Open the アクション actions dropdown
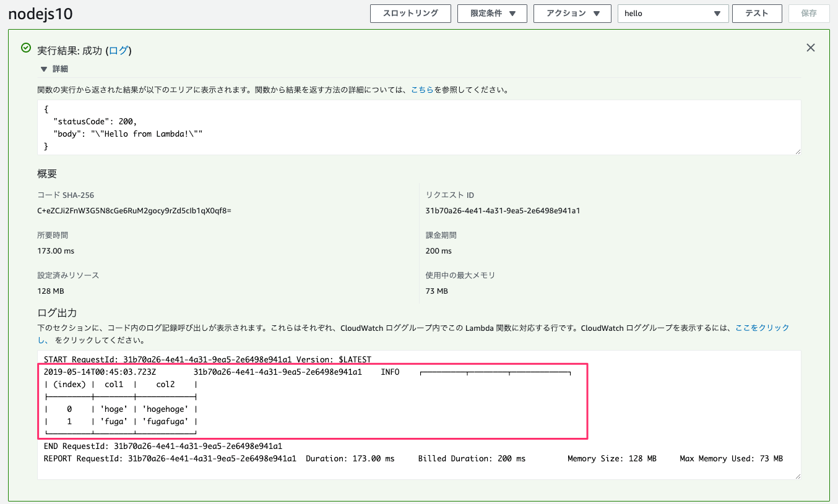Viewport: 838px width, 504px height. coord(572,13)
